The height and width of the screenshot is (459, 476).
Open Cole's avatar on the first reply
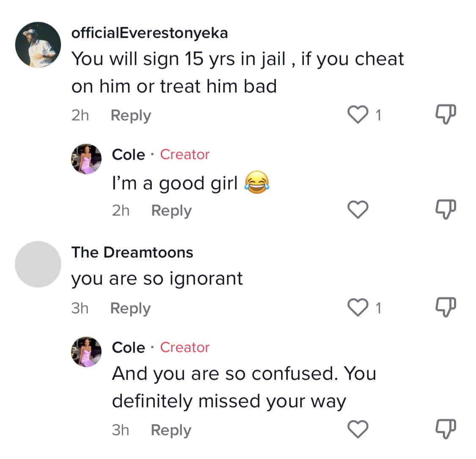coord(86,159)
